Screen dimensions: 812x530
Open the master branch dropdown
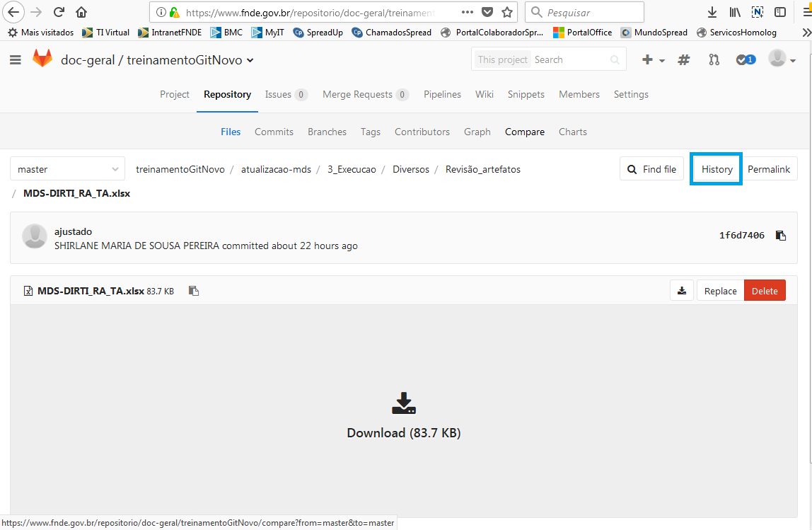(67, 168)
